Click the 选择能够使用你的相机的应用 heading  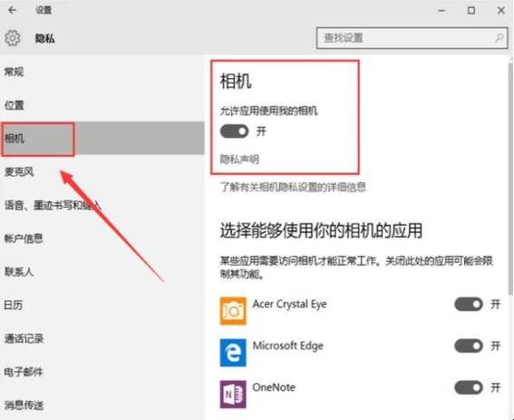pos(321,230)
